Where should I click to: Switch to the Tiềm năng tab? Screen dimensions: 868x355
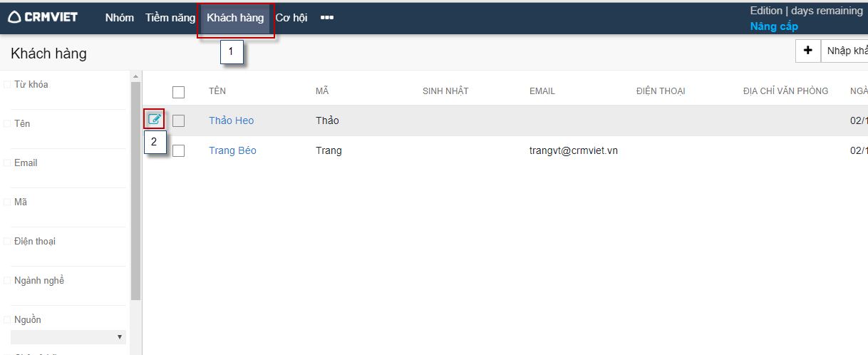point(170,18)
